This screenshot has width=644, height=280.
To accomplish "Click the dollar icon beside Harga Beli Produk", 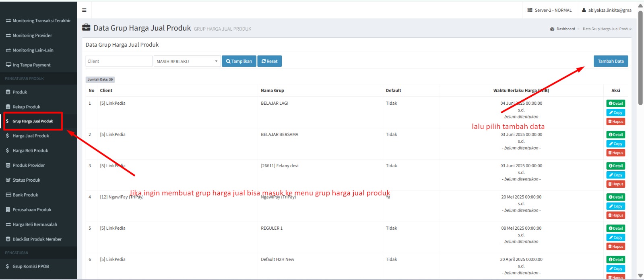I will pos(7,151).
